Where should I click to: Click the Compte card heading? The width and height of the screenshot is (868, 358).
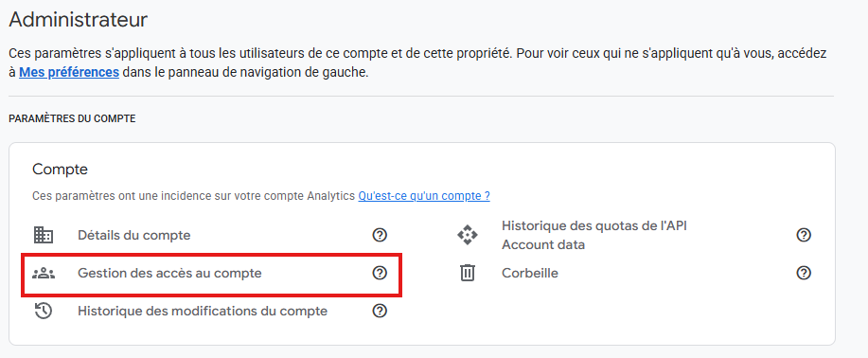coord(61,169)
